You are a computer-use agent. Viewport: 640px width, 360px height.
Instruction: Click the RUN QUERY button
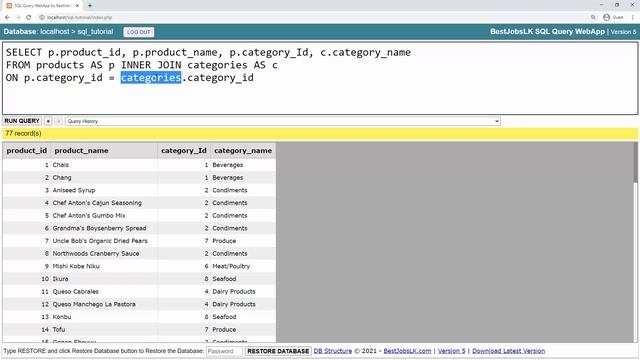click(x=22, y=121)
